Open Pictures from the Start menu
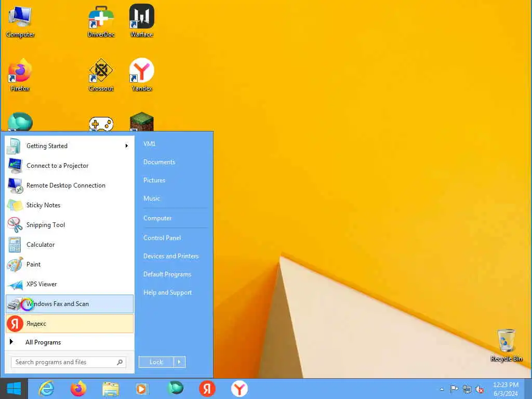The image size is (532, 399). (154, 180)
